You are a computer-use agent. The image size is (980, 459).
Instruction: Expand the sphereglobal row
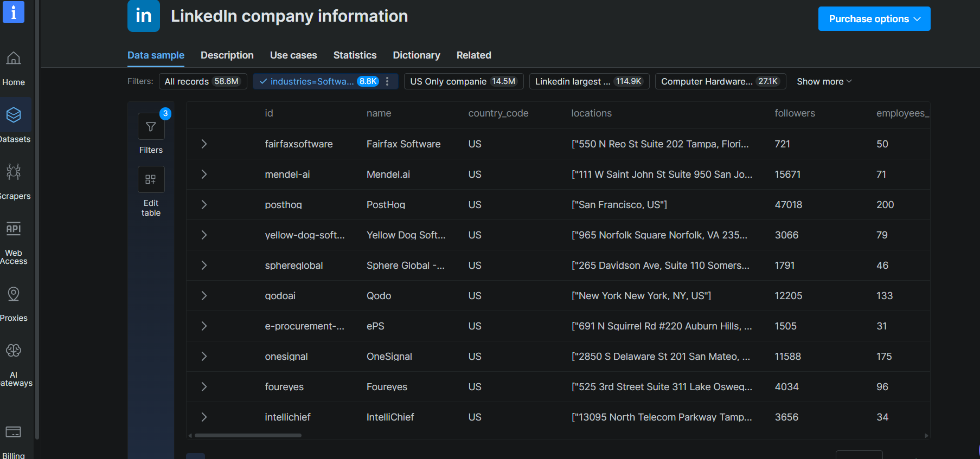(204, 265)
